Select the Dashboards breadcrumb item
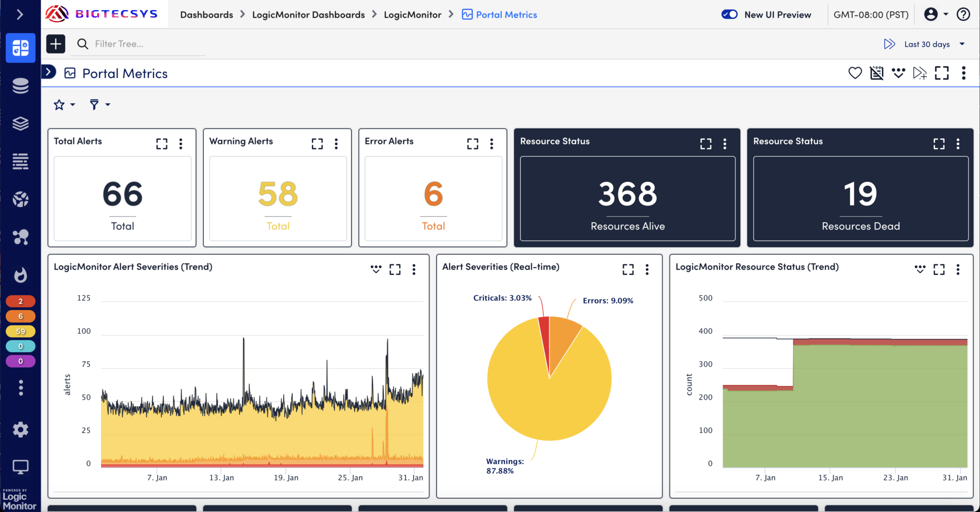 [x=206, y=15]
